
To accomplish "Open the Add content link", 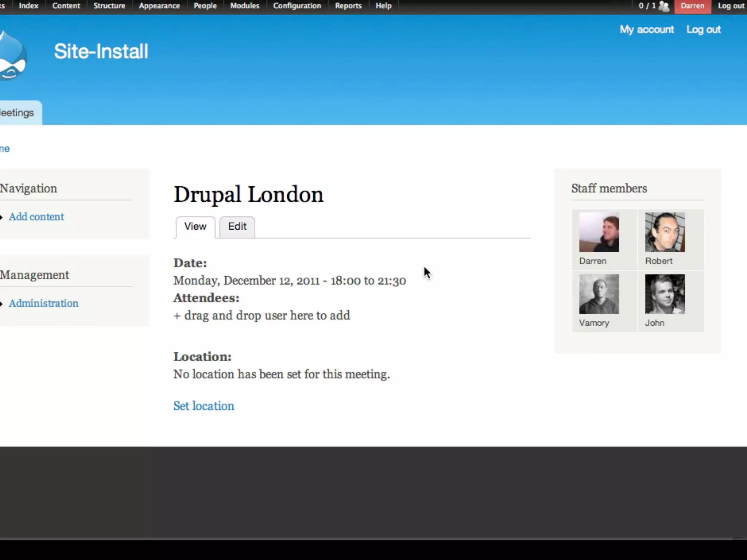I will point(36,217).
